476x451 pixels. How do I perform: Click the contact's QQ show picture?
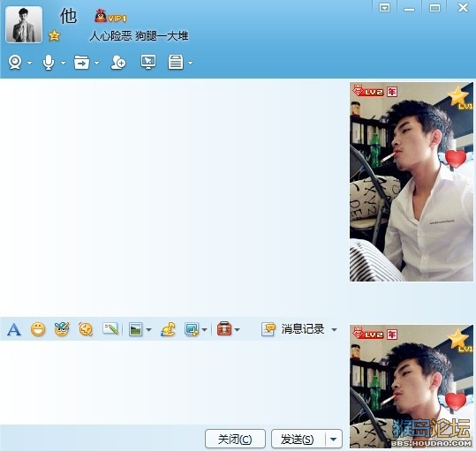[x=412, y=182]
